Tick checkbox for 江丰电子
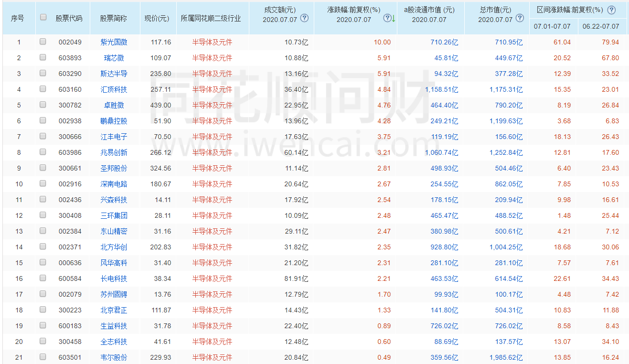This screenshot has width=629, height=364. [43, 136]
